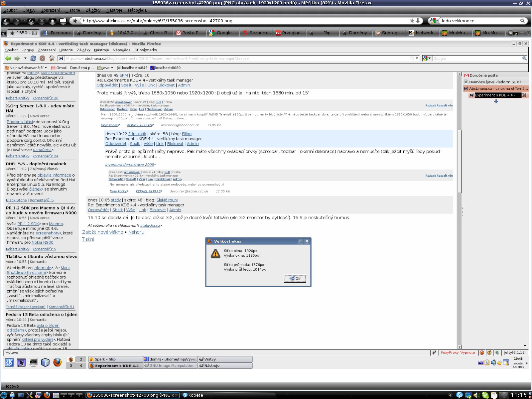This screenshot has width=532, height=399.
Task: Click 'Inventura demokracie 2009' link in displayed page
Action: point(130,165)
